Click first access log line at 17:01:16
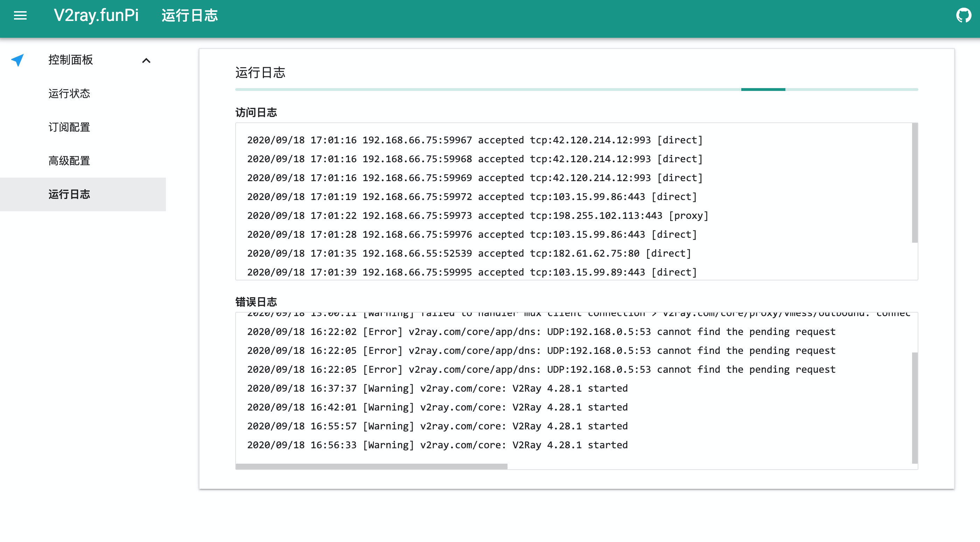This screenshot has height=542, width=980. tap(474, 140)
